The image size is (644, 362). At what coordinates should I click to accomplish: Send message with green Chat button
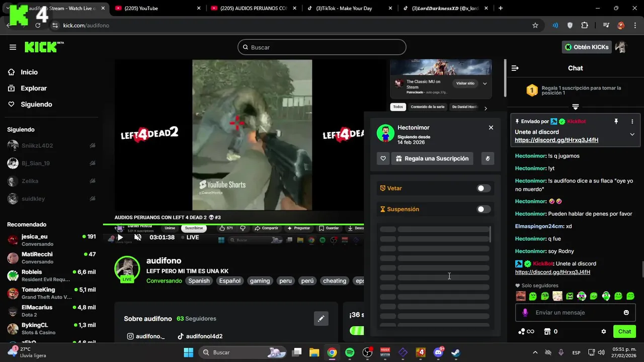(624, 331)
